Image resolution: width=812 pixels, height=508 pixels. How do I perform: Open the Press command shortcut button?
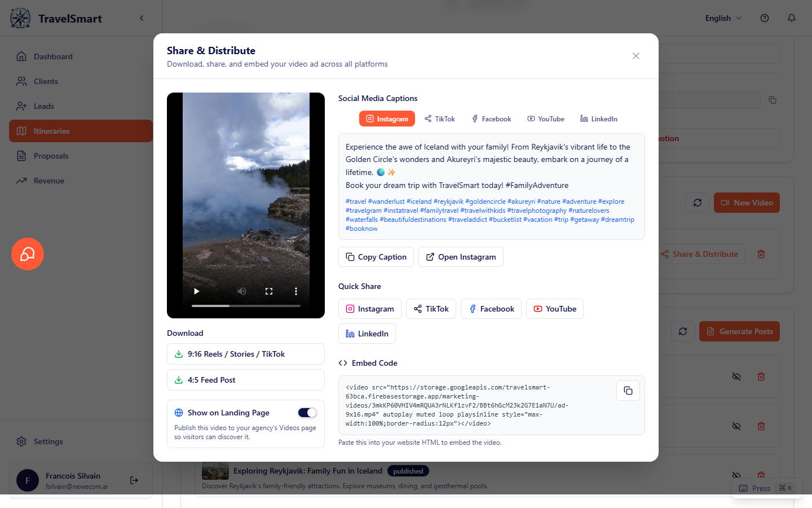point(767,488)
